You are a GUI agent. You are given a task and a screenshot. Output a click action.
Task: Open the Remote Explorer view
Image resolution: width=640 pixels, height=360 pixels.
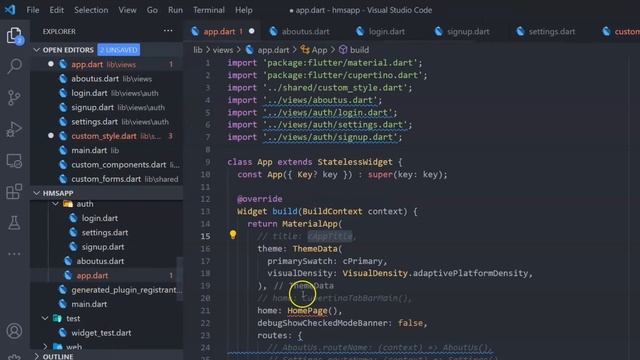tap(14, 161)
